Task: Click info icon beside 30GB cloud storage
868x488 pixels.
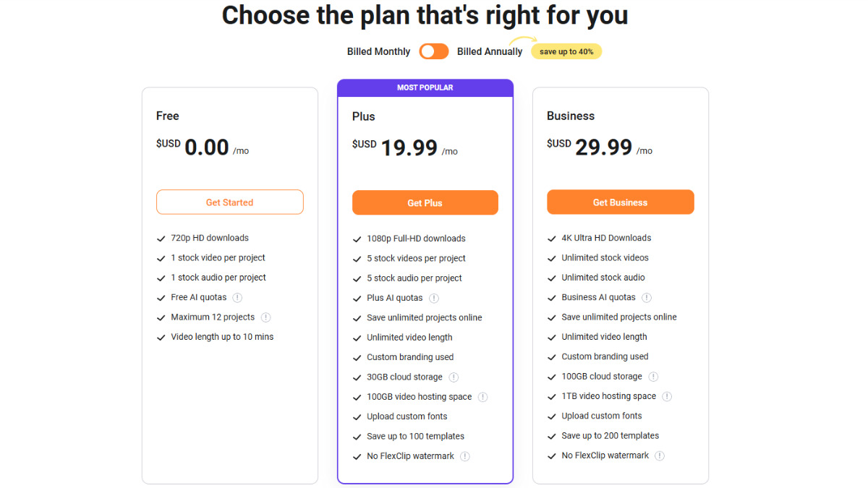Action: pyautogui.click(x=454, y=377)
